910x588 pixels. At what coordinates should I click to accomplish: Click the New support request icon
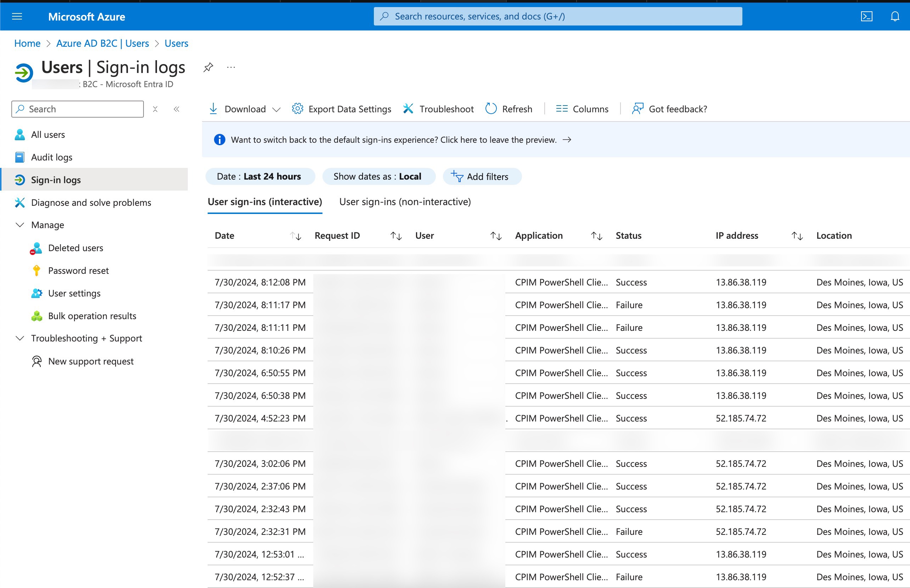36,361
